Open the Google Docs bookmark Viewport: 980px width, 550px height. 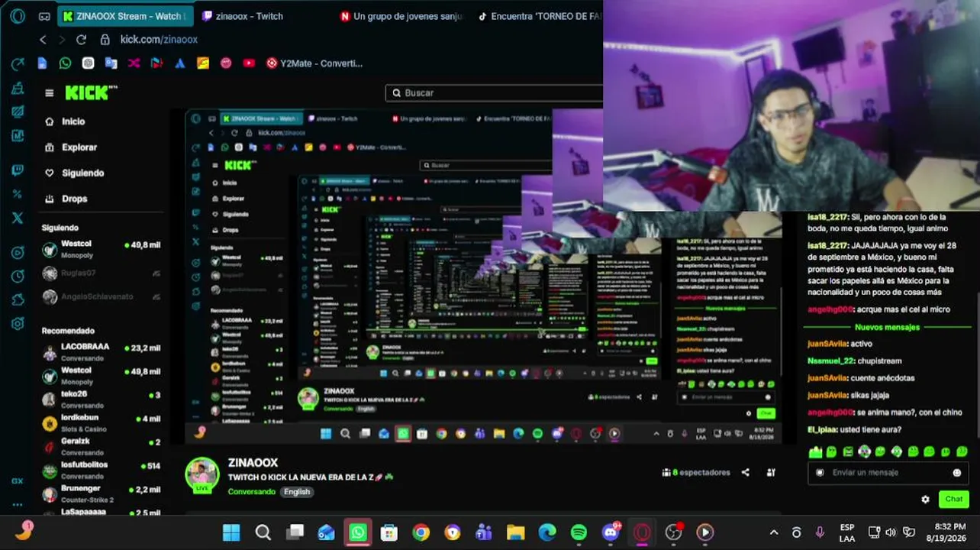[42, 63]
